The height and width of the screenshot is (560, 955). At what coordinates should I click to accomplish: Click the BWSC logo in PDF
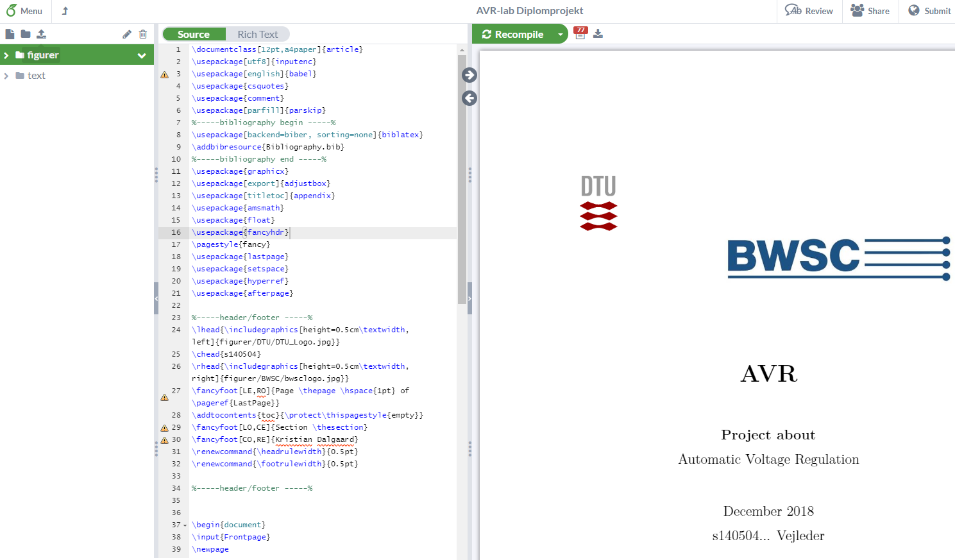tap(839, 259)
